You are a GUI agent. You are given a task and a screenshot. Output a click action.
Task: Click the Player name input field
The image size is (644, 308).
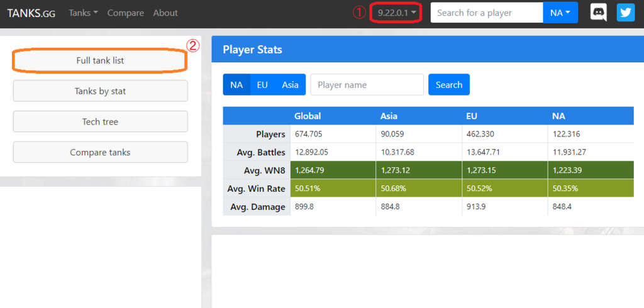(367, 85)
